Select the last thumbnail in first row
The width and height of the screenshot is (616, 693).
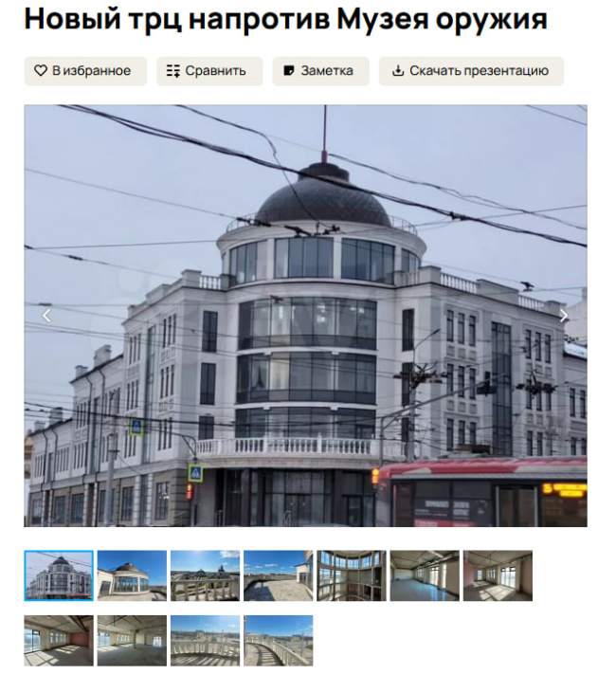498,575
